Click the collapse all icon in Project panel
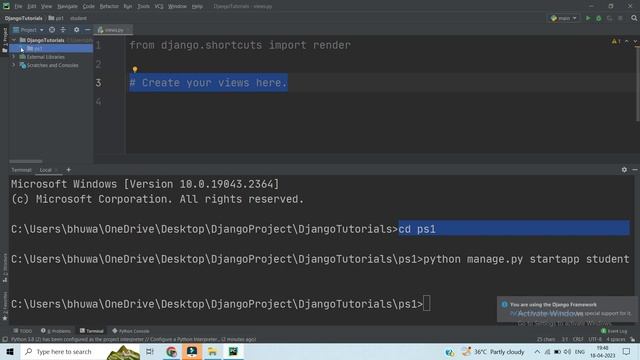Image resolution: width=640 pixels, height=360 pixels. [63, 30]
